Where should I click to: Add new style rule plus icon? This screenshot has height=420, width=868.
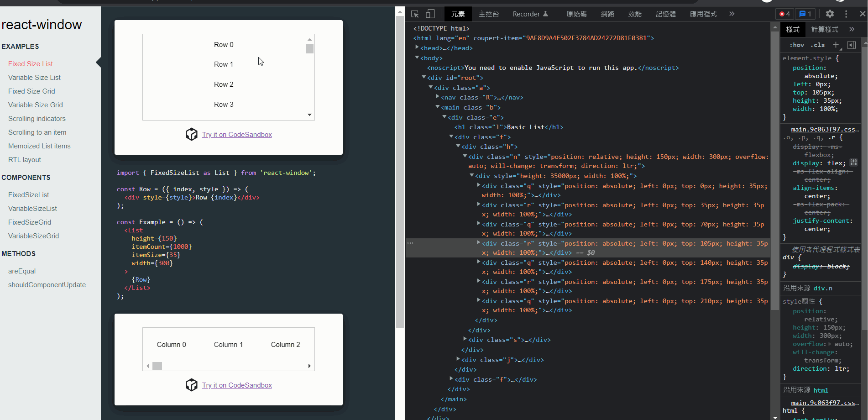coord(836,45)
